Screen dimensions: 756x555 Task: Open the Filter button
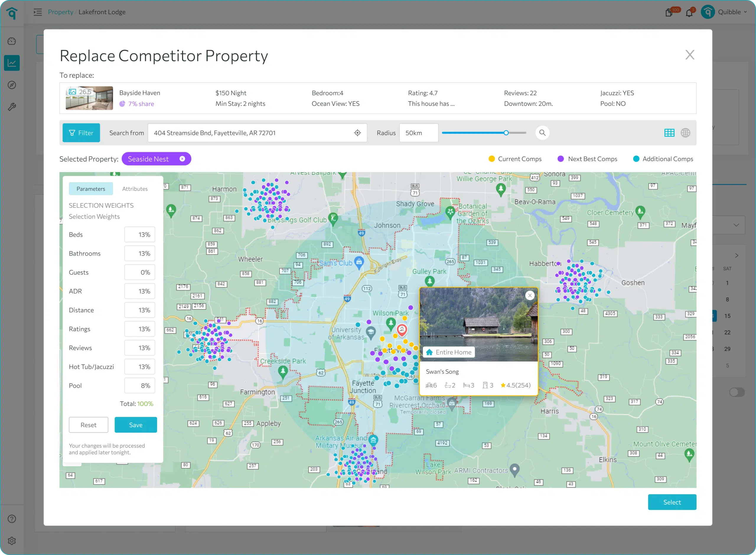[x=81, y=133]
